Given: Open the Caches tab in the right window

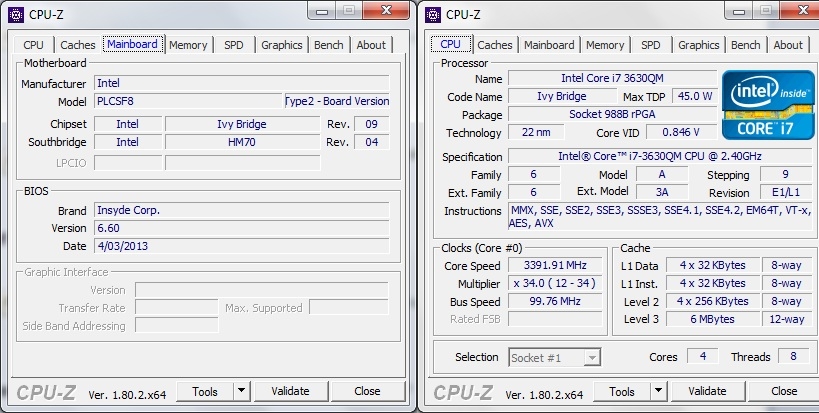Looking at the screenshot, I should 495,45.
